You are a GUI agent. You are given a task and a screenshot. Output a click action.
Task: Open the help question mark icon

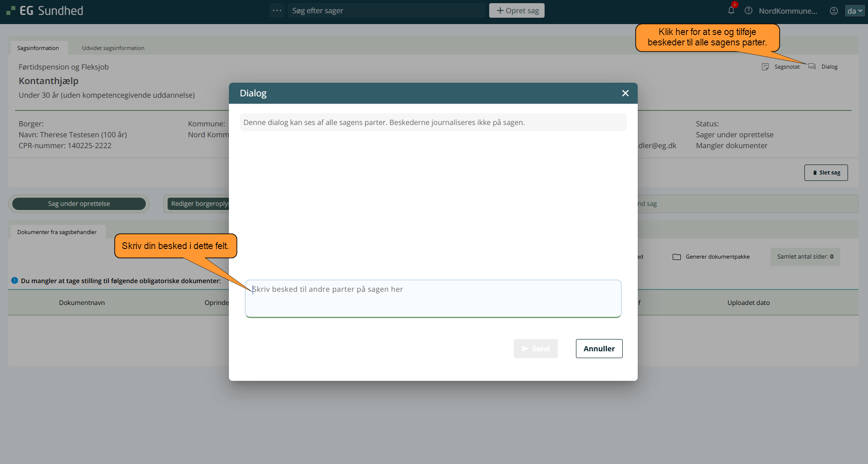749,10
